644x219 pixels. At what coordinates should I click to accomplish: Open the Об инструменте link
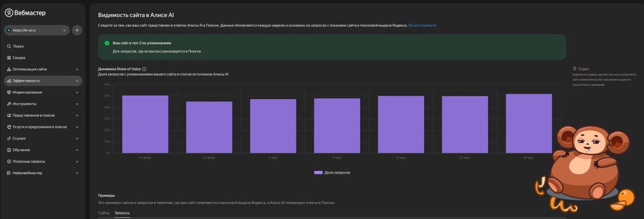pos(422,25)
